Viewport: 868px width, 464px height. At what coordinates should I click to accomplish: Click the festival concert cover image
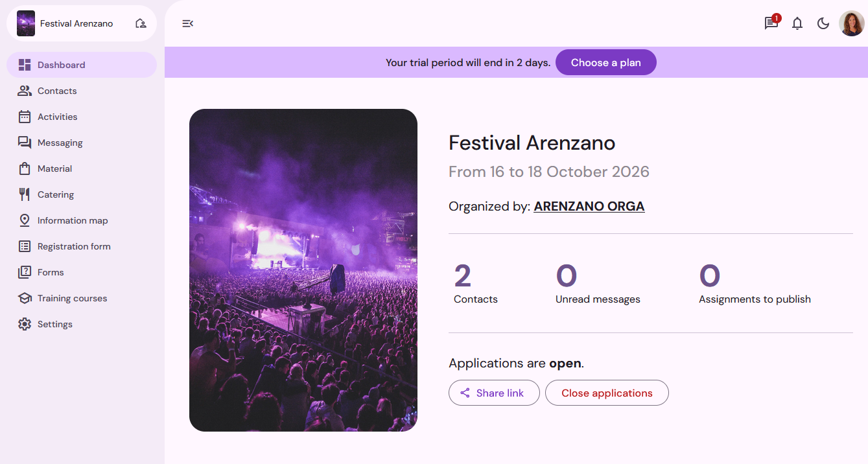[303, 270]
